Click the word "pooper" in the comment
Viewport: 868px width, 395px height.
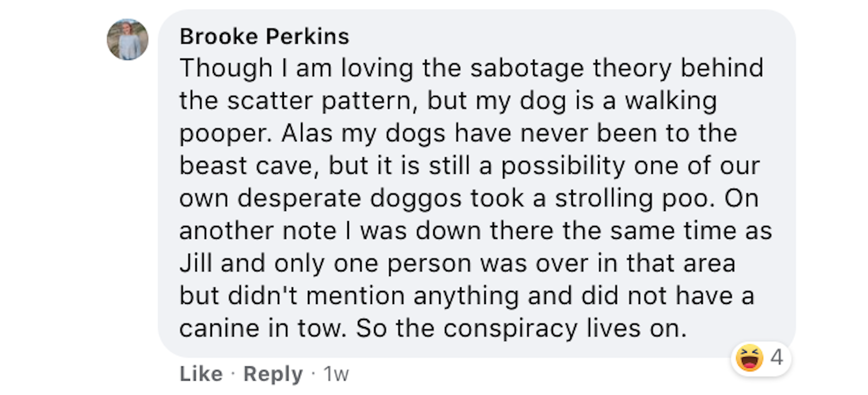tap(224, 133)
